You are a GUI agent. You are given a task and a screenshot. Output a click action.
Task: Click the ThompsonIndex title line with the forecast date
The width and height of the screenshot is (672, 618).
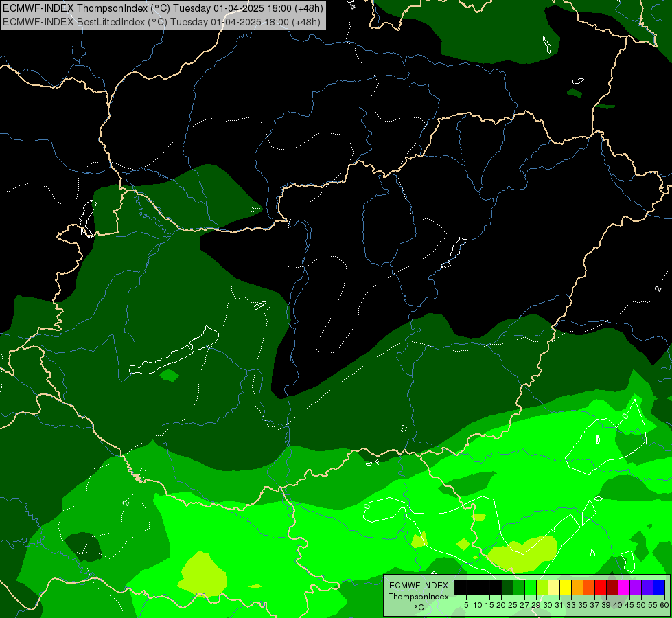coord(163,8)
